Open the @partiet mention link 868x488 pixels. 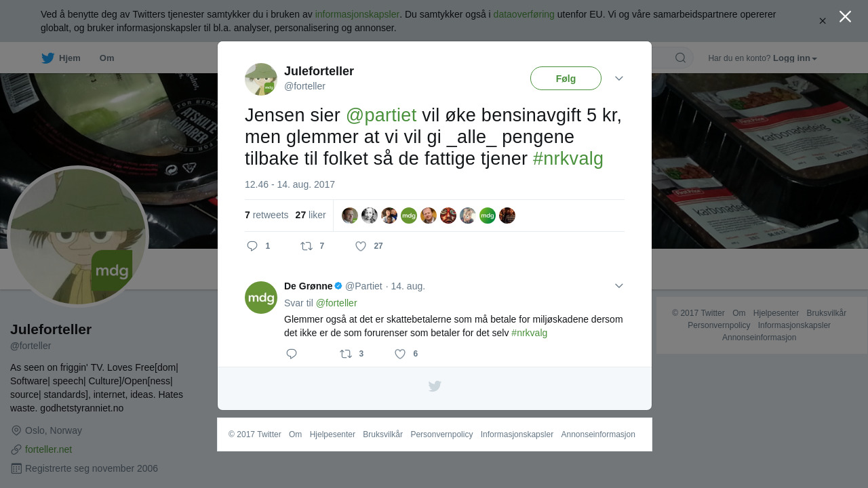click(x=381, y=115)
